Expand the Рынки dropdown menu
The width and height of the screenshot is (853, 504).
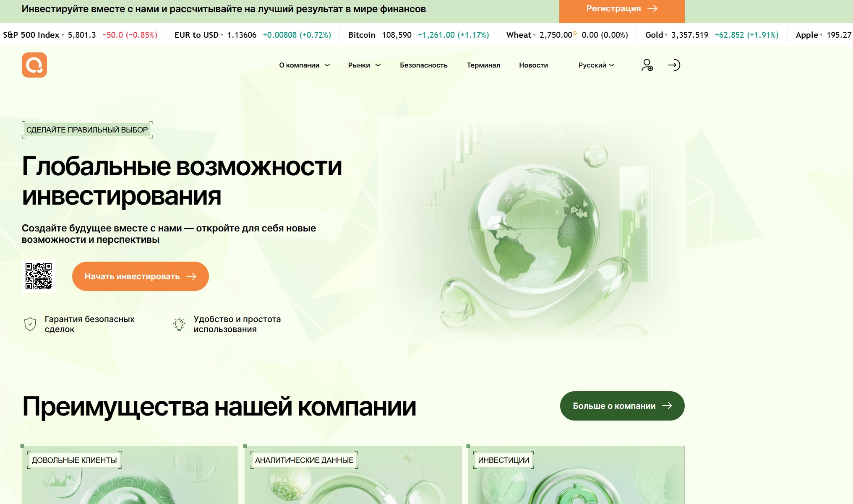coord(364,65)
